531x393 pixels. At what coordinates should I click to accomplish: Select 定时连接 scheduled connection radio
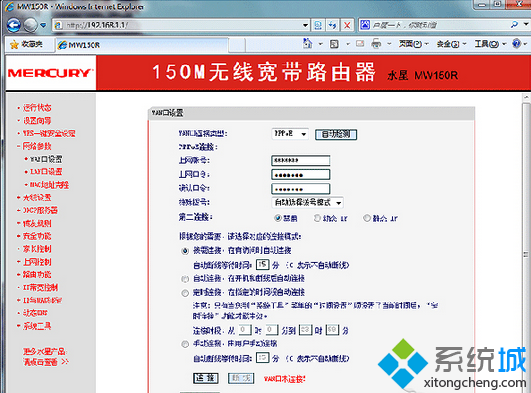tap(185, 293)
